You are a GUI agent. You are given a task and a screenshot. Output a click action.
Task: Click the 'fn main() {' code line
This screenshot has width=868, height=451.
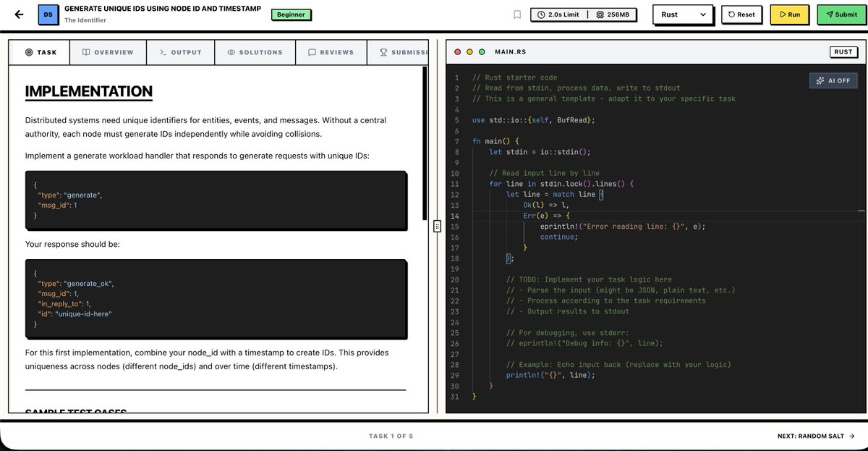click(x=496, y=141)
